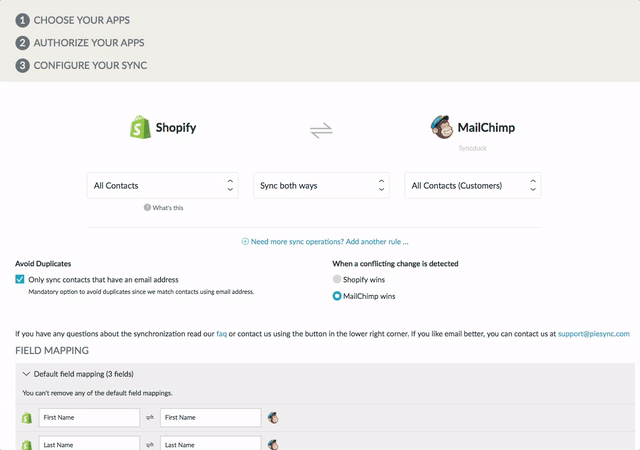Click the question mark help icon
Image resolution: width=640 pixels, height=450 pixels.
(x=147, y=207)
